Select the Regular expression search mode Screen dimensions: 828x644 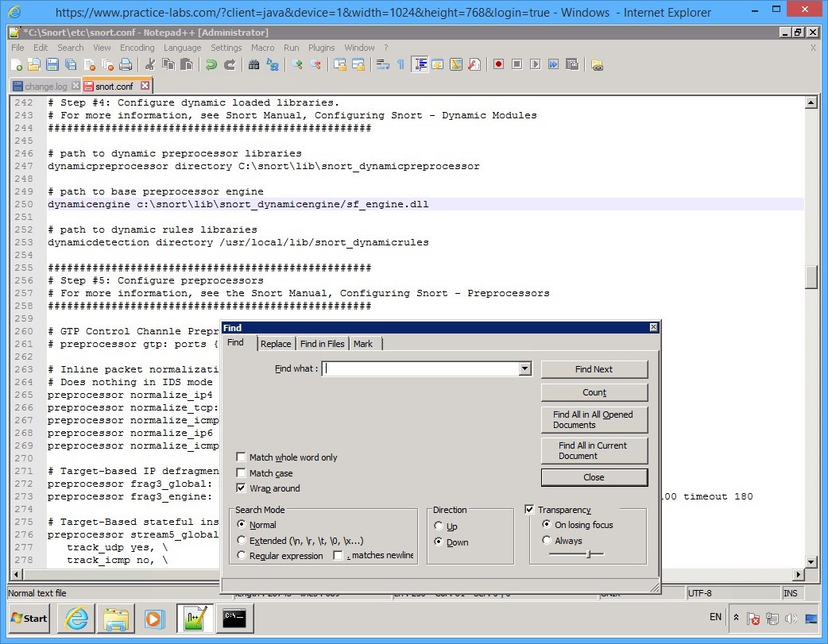241,555
